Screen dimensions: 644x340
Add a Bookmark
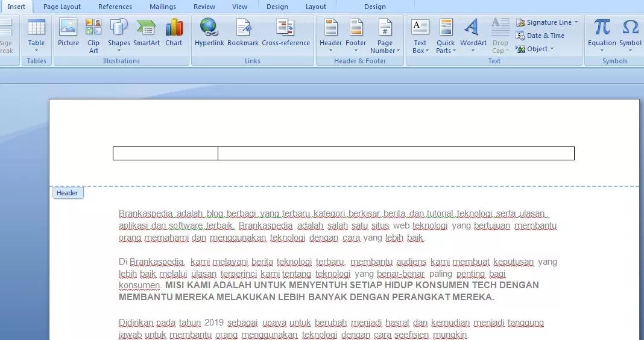tap(243, 33)
